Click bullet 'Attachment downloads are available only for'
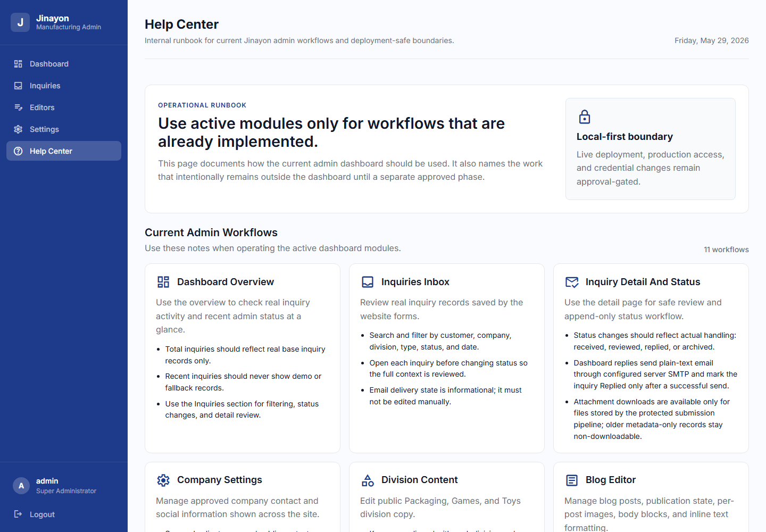766x532 pixels. click(x=652, y=419)
